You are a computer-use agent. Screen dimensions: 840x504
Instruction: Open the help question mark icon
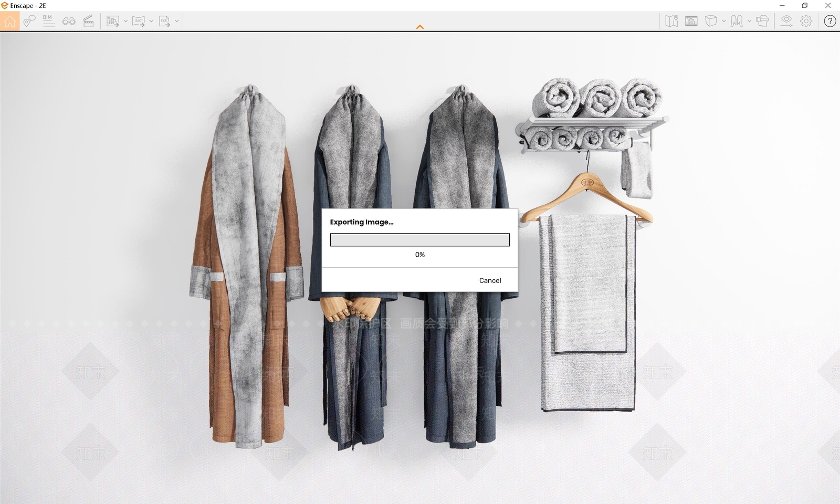coord(830,21)
